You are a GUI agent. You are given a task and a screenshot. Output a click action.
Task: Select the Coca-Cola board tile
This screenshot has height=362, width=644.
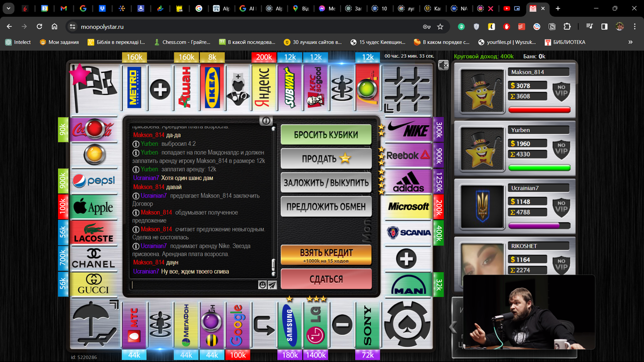click(x=93, y=129)
